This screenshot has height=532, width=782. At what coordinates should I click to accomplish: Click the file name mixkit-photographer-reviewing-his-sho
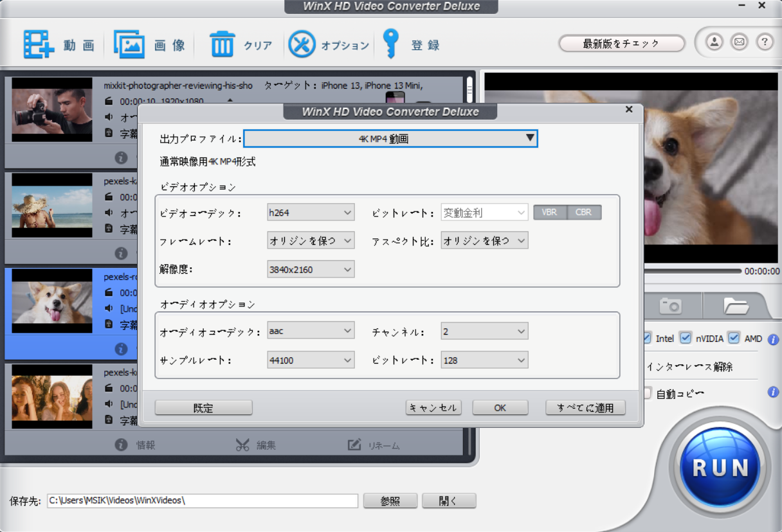(x=178, y=85)
